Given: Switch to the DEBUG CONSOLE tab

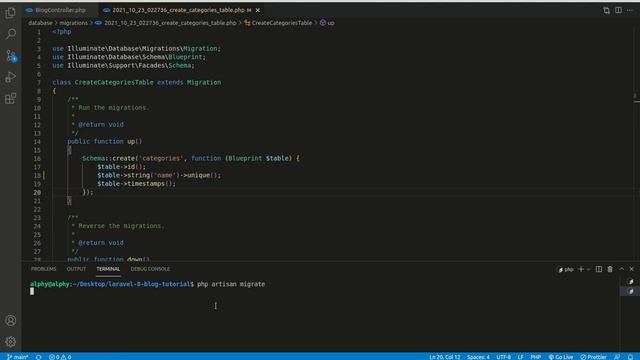Looking at the screenshot, I should pyautogui.click(x=150, y=269).
